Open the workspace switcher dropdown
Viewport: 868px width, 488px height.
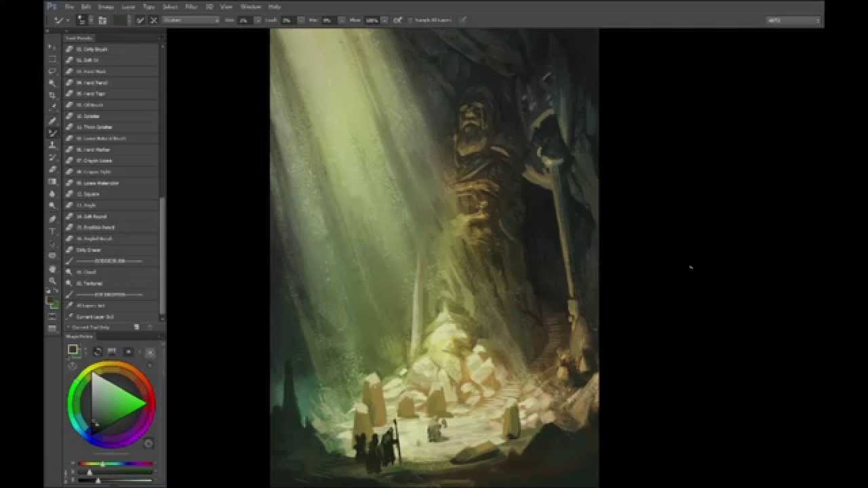[793, 20]
